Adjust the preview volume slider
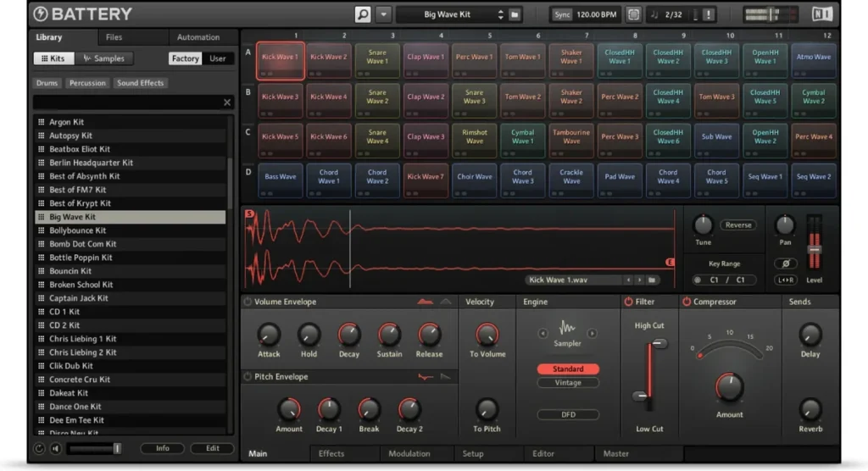This screenshot has height=471, width=868. (x=94, y=448)
